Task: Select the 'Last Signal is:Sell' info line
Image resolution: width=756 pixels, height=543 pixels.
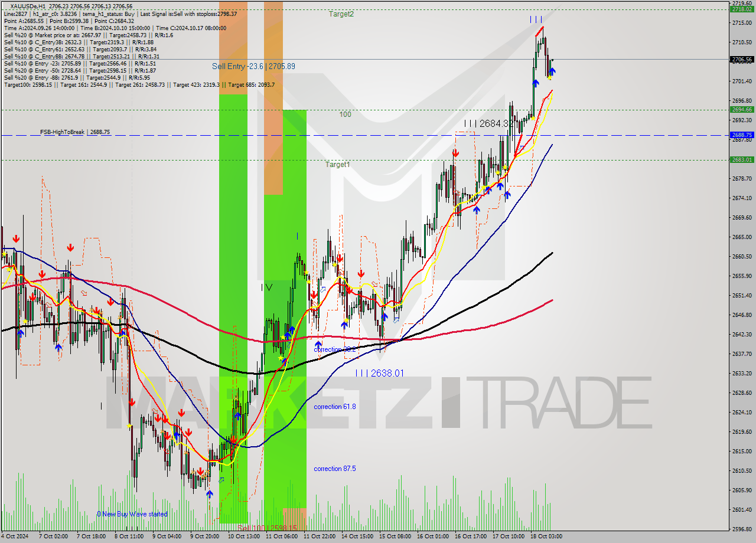Action: click(120, 14)
